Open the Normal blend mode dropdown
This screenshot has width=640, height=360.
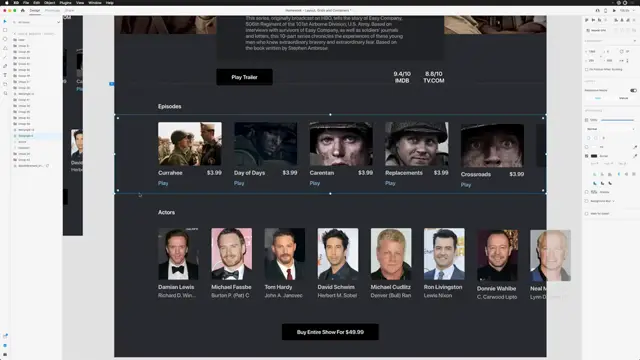(x=610, y=129)
